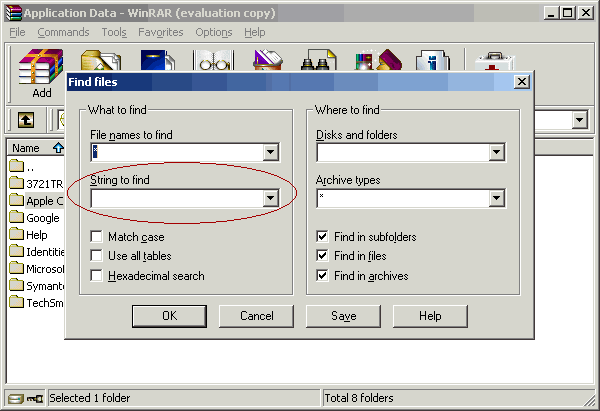Click the Name column header
This screenshot has height=411, width=600.
[36, 148]
